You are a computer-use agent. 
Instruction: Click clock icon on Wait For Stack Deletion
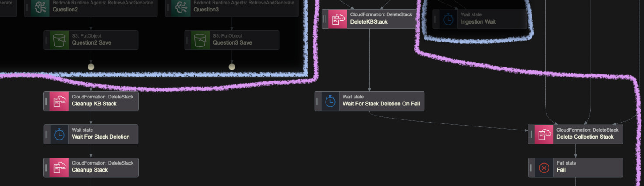click(59, 134)
